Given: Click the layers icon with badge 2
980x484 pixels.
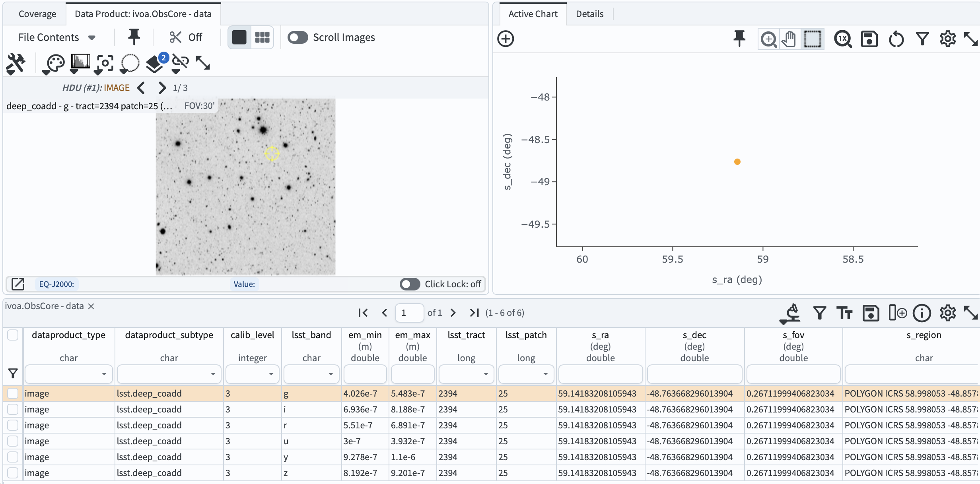Looking at the screenshot, I should (x=155, y=63).
